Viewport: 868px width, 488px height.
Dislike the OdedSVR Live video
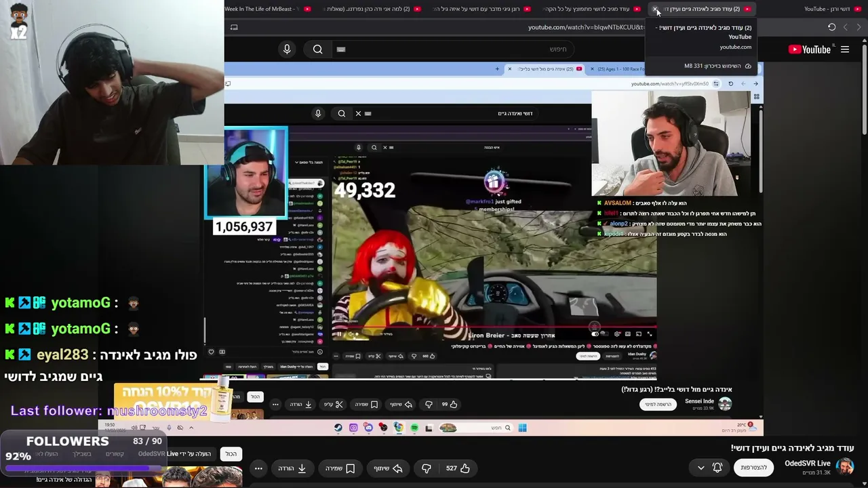pyautogui.click(x=427, y=468)
